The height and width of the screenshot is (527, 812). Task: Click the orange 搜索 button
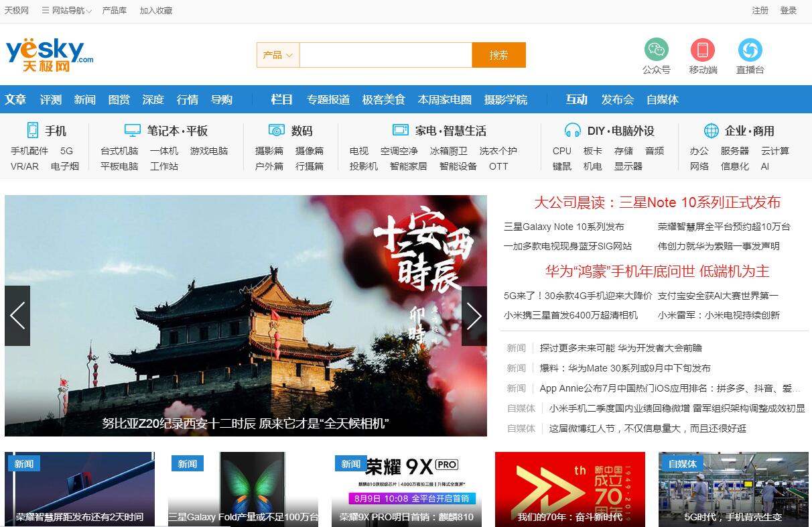[x=498, y=55]
